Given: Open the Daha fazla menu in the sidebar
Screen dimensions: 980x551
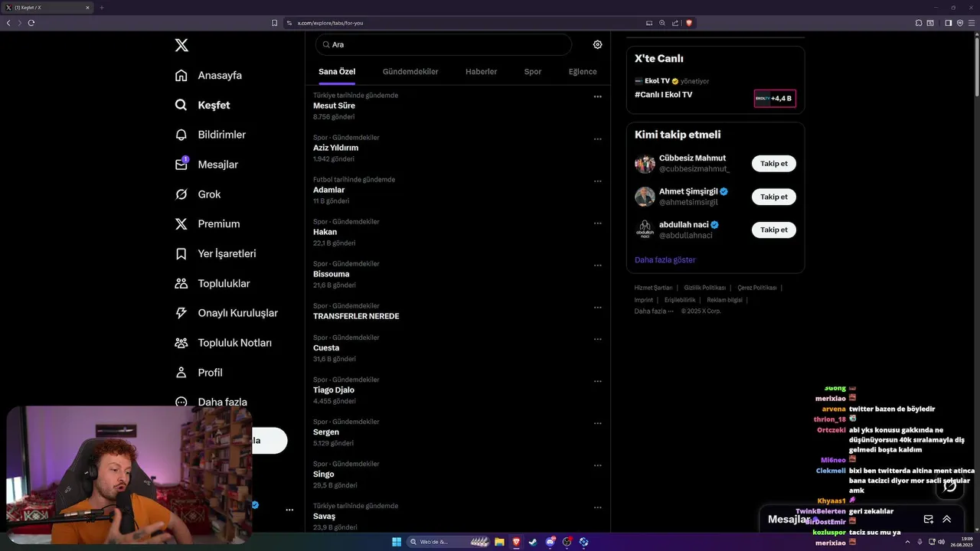Looking at the screenshot, I should tap(211, 402).
